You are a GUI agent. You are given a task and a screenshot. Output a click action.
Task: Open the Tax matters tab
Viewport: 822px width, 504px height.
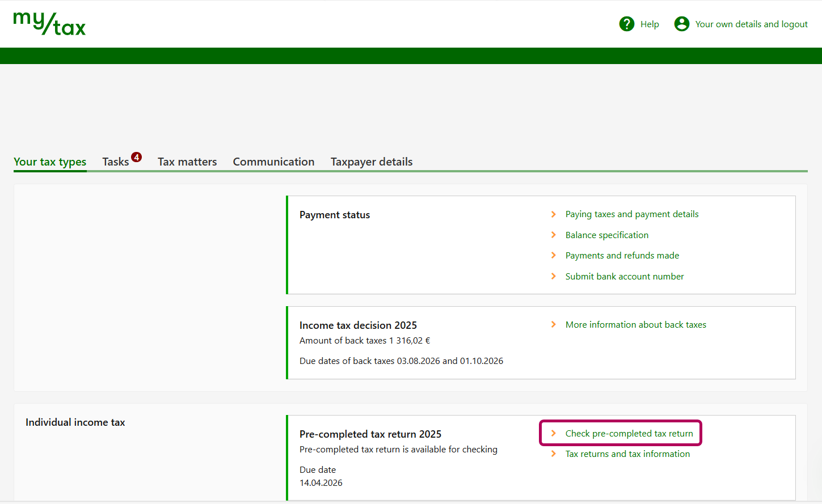click(187, 162)
